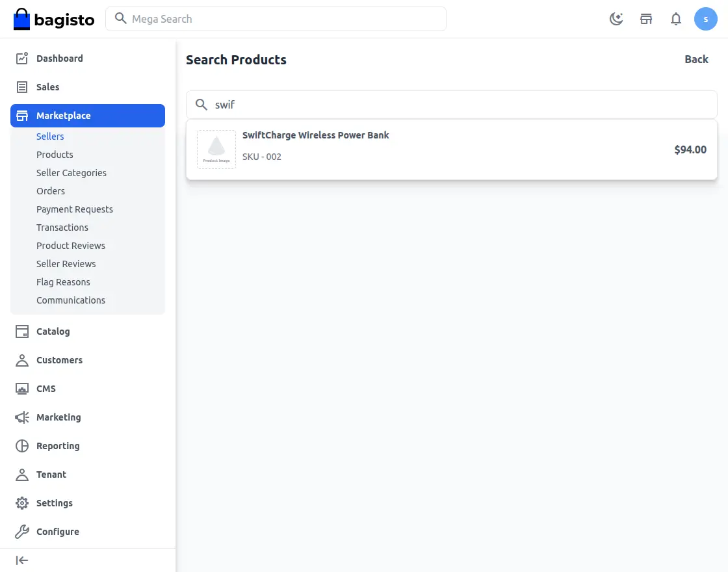Screen dimensions: 728x572
Task: Click the bagisto logo
Action: (x=54, y=19)
